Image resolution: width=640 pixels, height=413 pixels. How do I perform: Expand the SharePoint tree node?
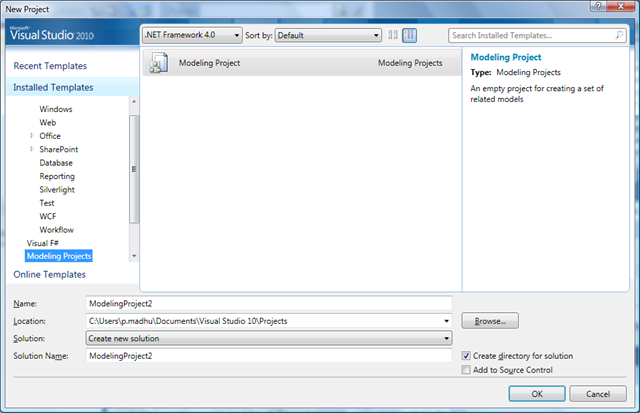click(32, 149)
